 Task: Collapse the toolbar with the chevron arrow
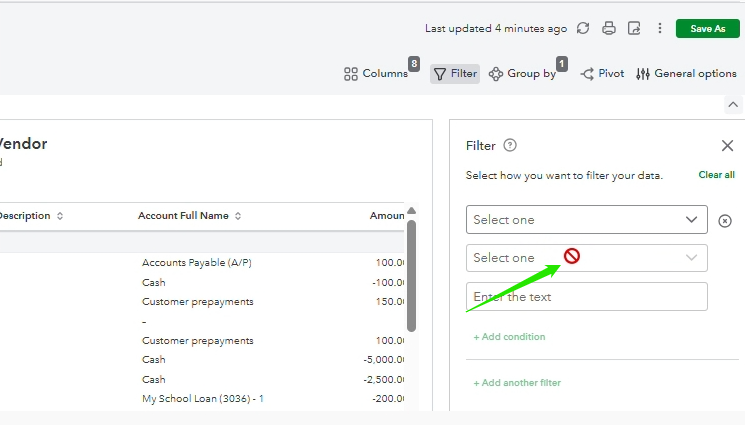coord(733,105)
